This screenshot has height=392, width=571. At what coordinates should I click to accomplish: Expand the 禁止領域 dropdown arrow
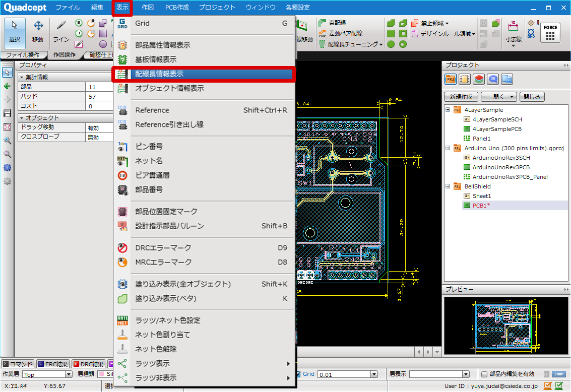447,23
